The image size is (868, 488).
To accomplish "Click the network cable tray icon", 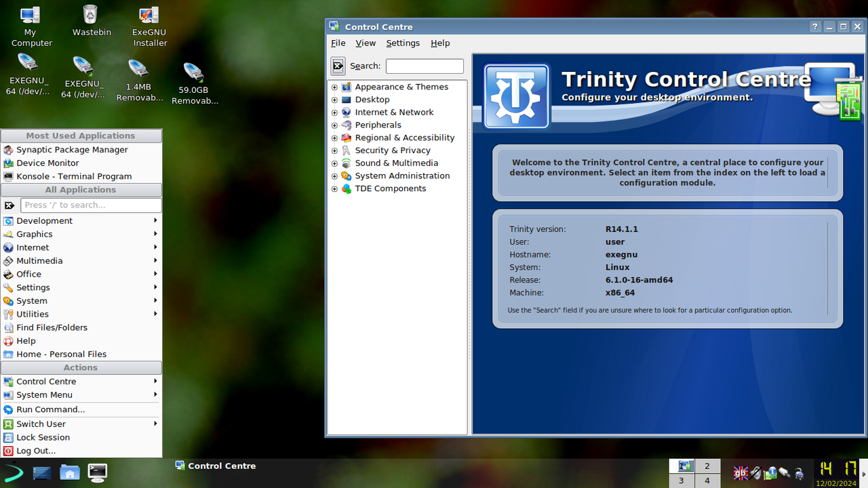I will coord(785,472).
